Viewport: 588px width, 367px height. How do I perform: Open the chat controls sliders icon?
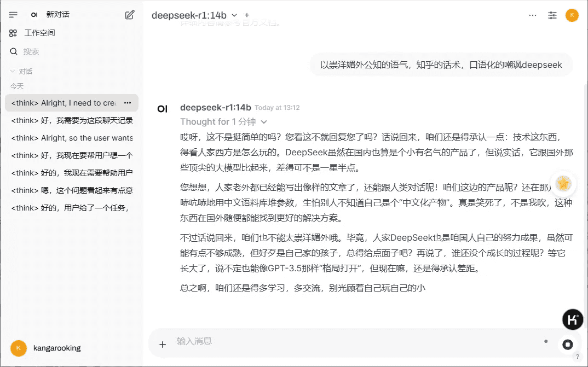pos(552,15)
